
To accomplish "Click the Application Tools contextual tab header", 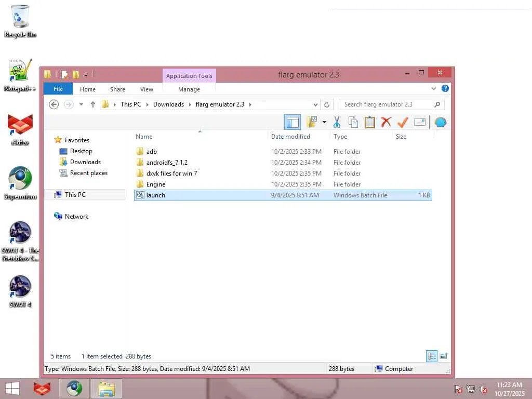I will (x=189, y=76).
